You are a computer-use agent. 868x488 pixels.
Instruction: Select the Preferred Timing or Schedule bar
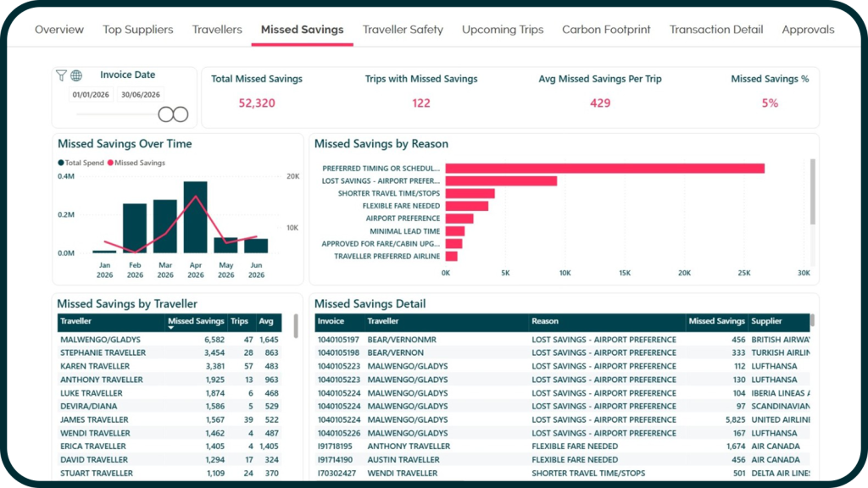pos(605,169)
